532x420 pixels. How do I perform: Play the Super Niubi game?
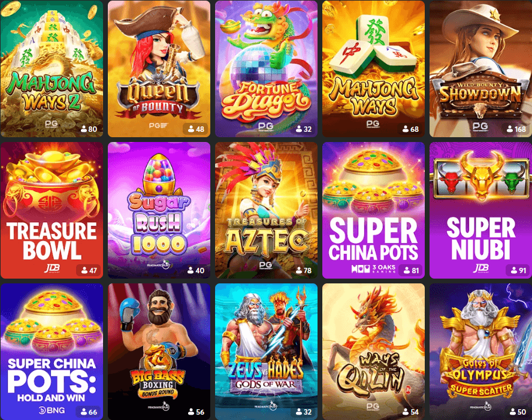(x=480, y=210)
